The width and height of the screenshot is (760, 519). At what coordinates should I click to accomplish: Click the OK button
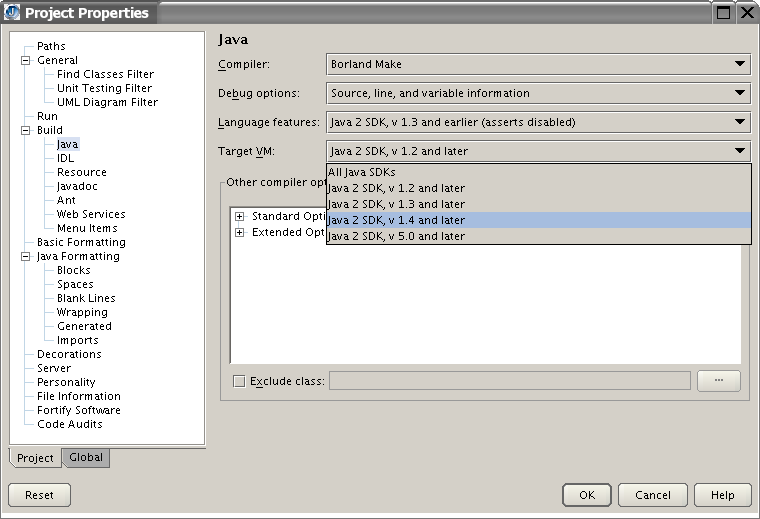[587, 495]
